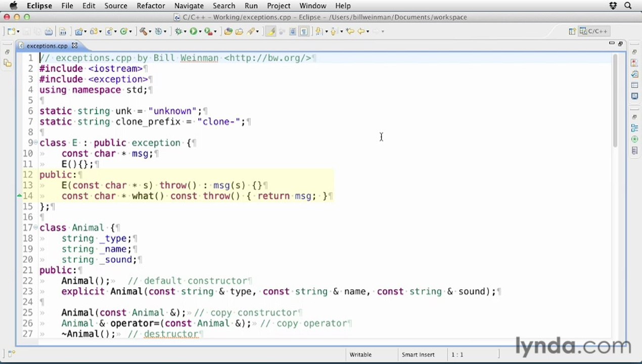Screen dimensions: 642x364
Task: Click the Debug bug icon
Action: [178, 31]
